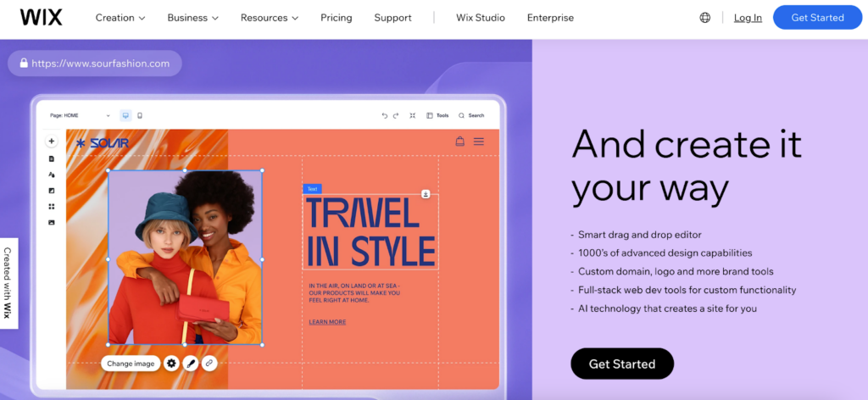Click the Created with Wix side tab

8,283
